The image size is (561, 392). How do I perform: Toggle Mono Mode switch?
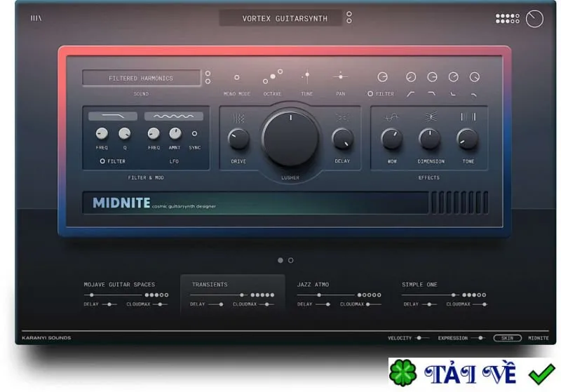click(237, 77)
